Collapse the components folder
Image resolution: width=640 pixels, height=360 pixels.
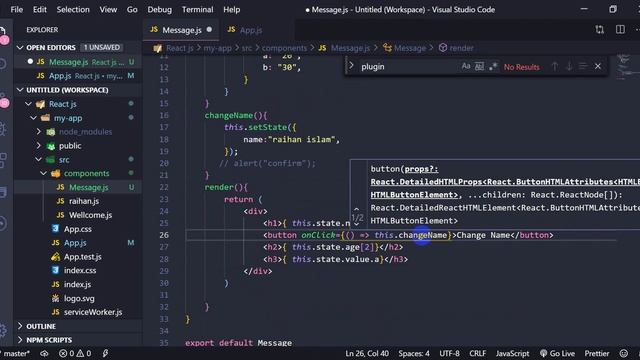tap(44, 173)
